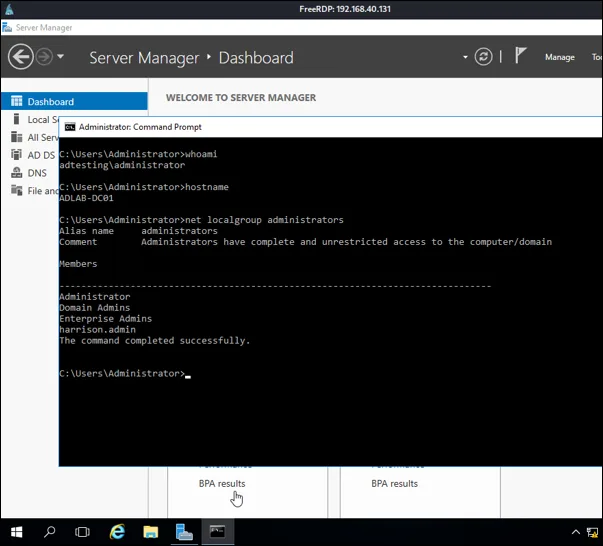Open the notifications flag
This screenshot has height=546, width=603.
[x=520, y=56]
